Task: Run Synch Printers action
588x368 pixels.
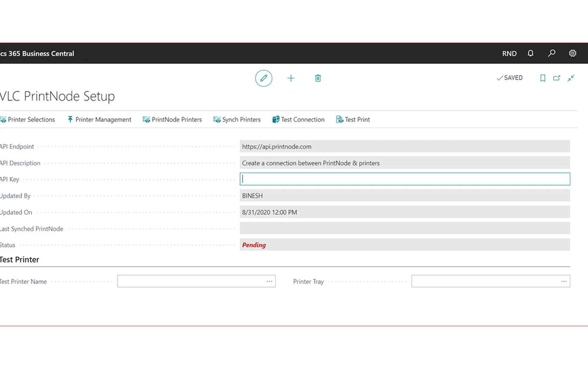Action: click(237, 120)
